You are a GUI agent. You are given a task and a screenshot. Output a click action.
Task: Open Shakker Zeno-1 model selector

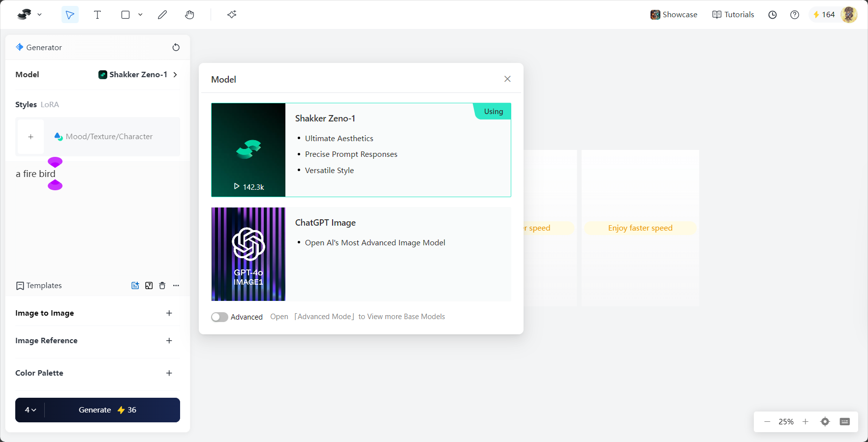pos(138,75)
